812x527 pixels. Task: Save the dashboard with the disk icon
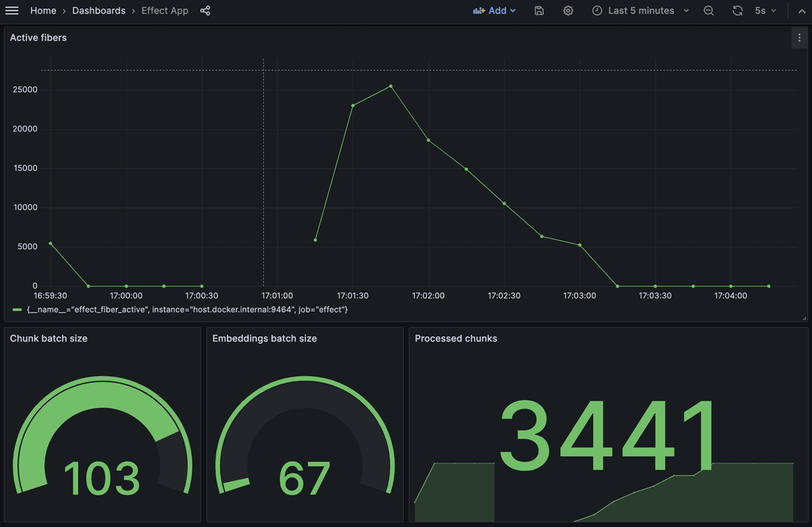click(x=539, y=11)
